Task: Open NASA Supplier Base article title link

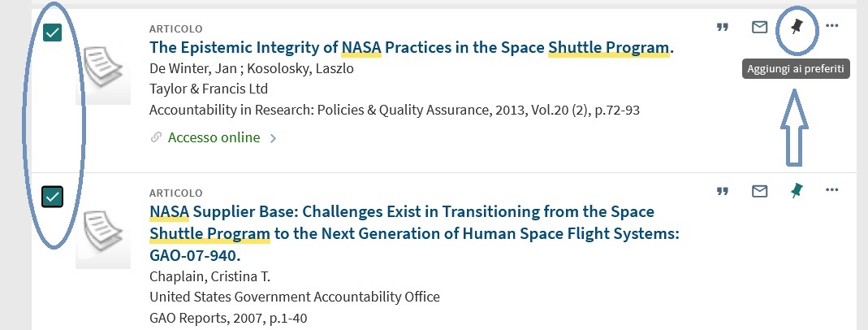Action: (x=414, y=233)
